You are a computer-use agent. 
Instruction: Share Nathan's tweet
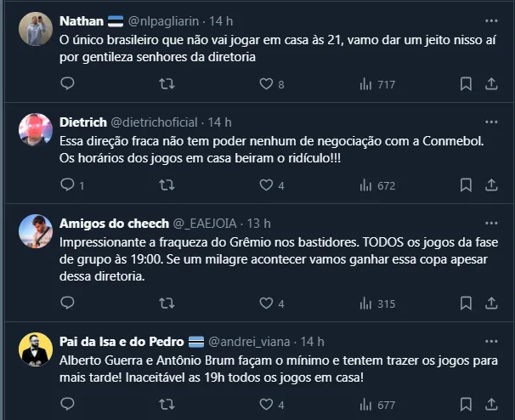491,84
